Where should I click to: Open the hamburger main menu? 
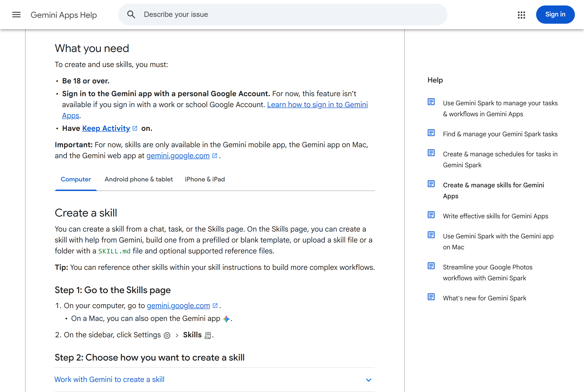tap(16, 15)
